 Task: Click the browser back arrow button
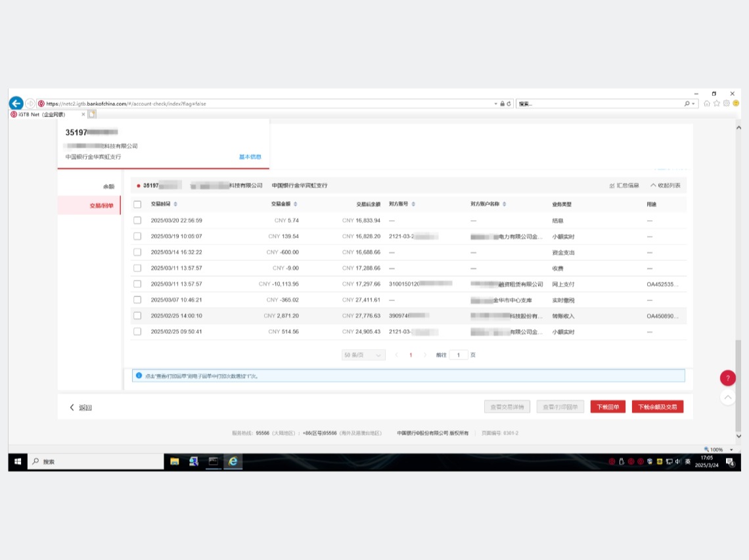click(x=16, y=103)
